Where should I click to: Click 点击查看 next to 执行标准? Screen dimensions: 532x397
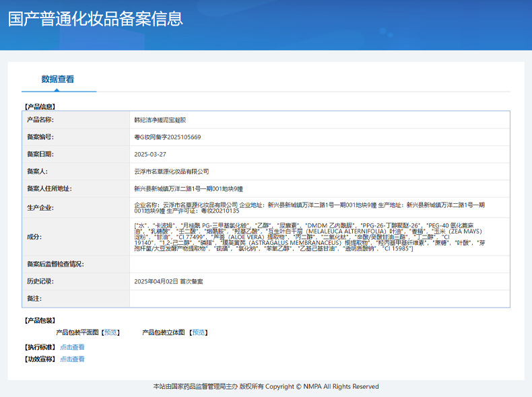coord(72,347)
